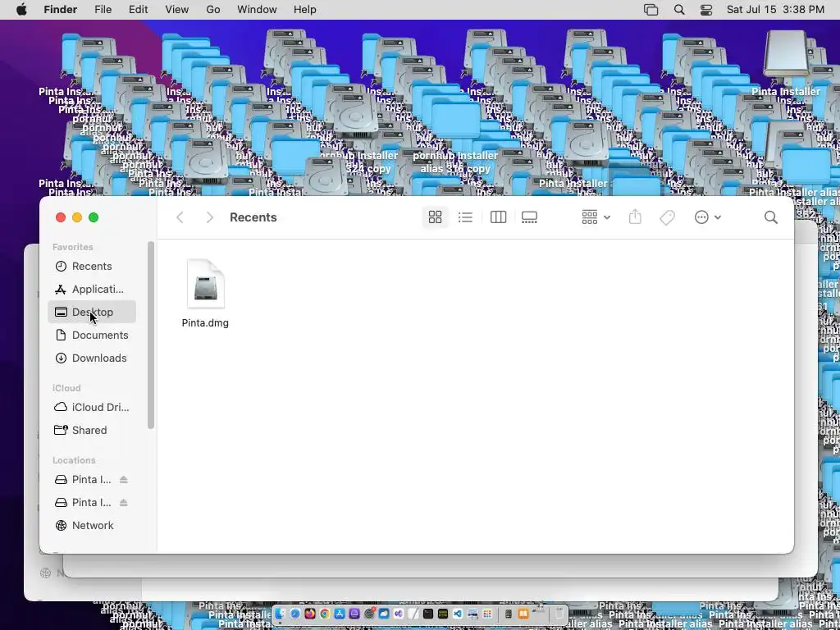Select Desktop in the sidebar
The image size is (840, 630).
(x=92, y=312)
